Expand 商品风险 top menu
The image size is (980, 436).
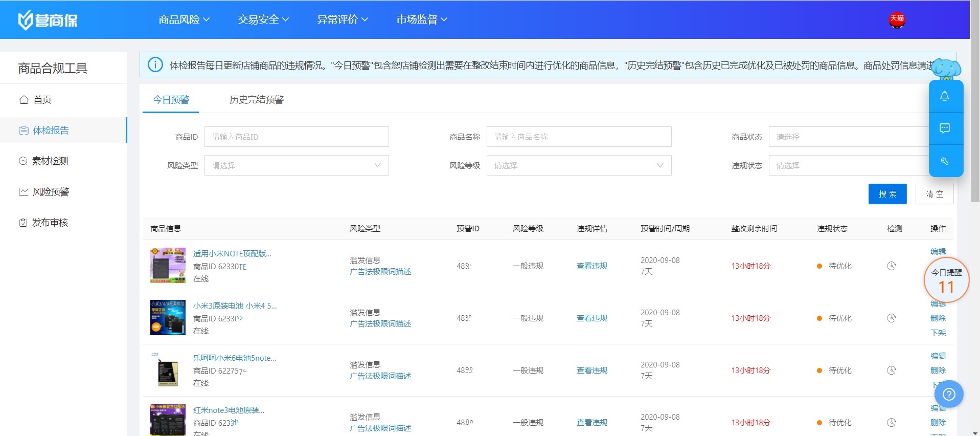(x=184, y=19)
